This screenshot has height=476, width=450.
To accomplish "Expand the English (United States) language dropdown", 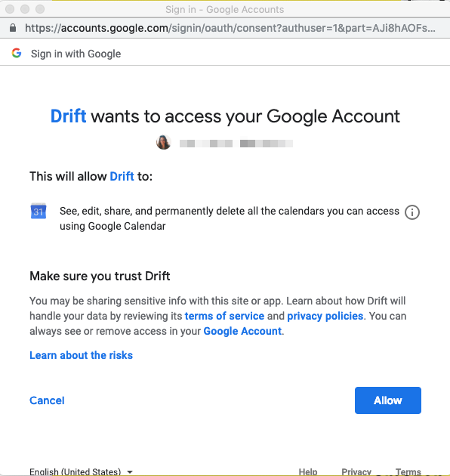I will 81,471.
